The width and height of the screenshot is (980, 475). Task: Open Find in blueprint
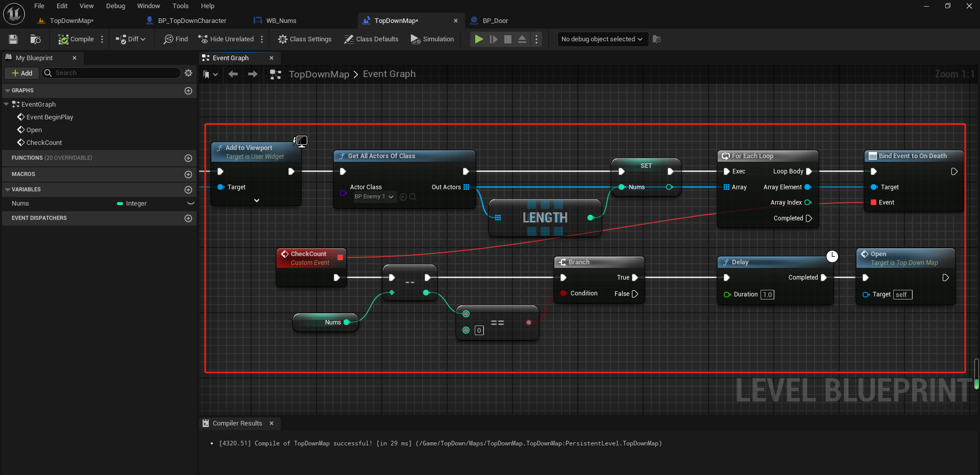coord(176,39)
